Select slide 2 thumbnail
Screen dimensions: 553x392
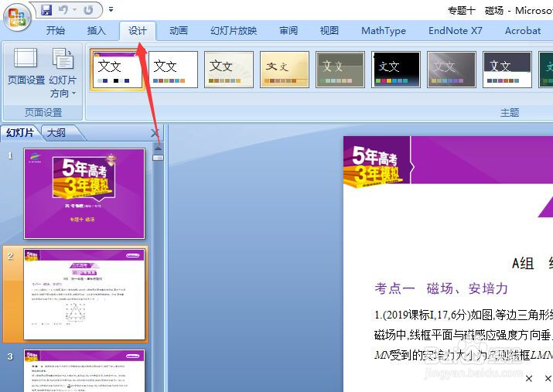click(x=84, y=295)
